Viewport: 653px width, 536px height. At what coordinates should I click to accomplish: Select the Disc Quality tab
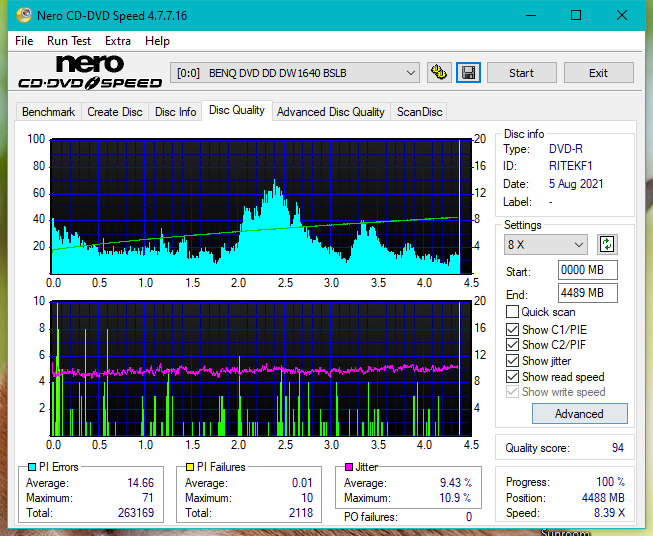237,110
